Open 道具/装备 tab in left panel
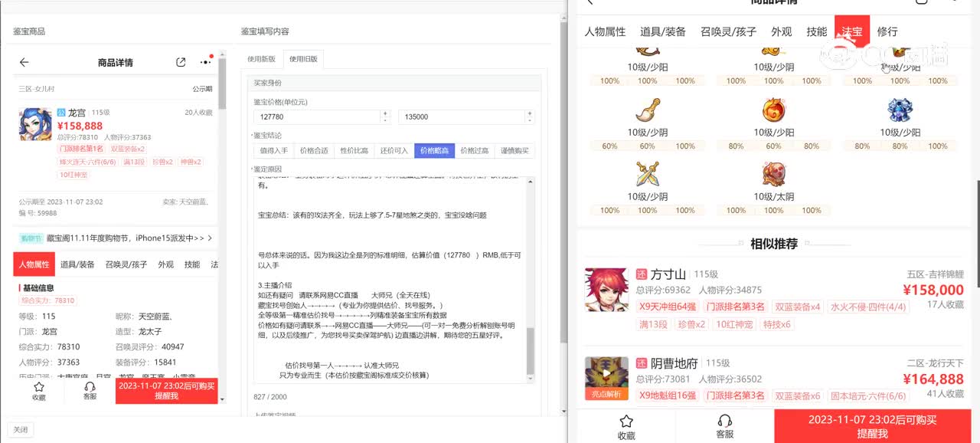Viewport: 980px width, 443px height. click(77, 264)
